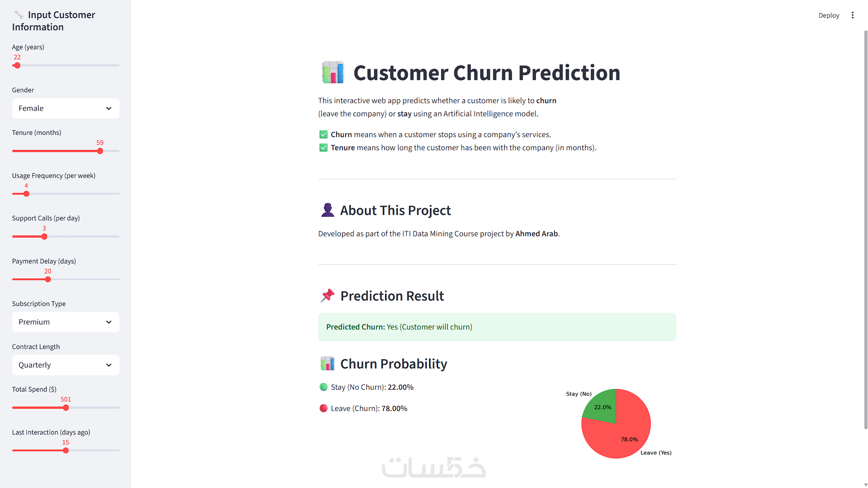Image resolution: width=868 pixels, height=488 pixels.
Task: Click the bar chart icon beside the title
Action: (x=333, y=73)
